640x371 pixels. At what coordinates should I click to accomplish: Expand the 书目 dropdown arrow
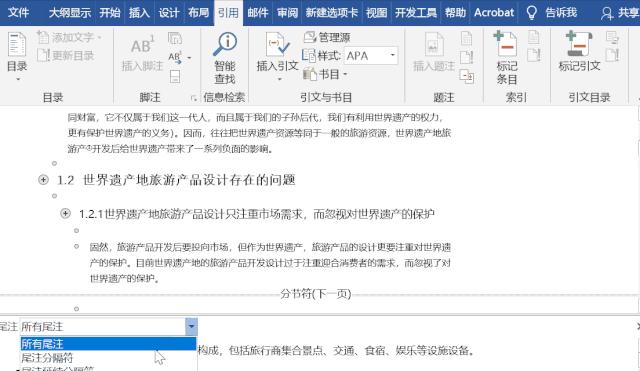(345, 74)
